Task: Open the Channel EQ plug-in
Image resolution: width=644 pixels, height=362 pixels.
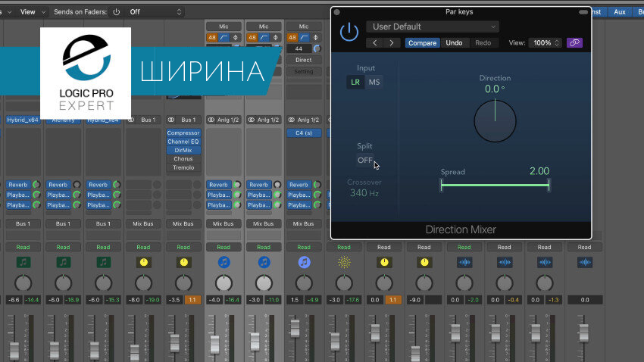Action: 183,142
